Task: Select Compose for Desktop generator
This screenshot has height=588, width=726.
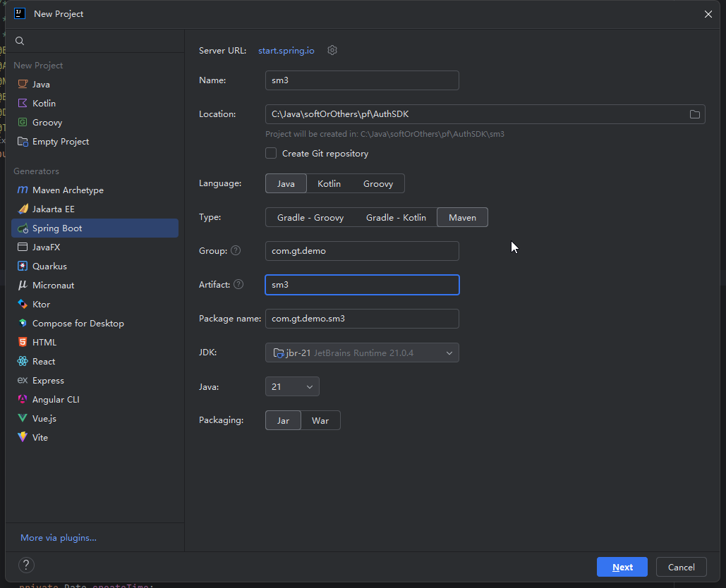Action: 95,323
